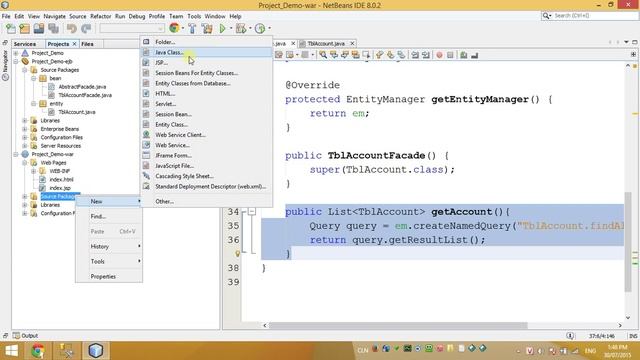Toggle rectangular selection in editor toolbar
This screenshot has height=360, width=640.
(x=366, y=55)
